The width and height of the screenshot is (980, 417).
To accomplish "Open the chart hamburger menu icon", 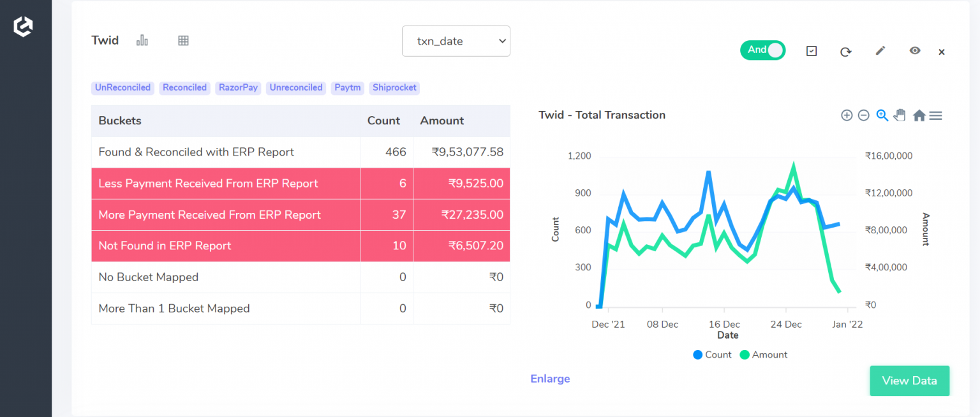I will [936, 115].
